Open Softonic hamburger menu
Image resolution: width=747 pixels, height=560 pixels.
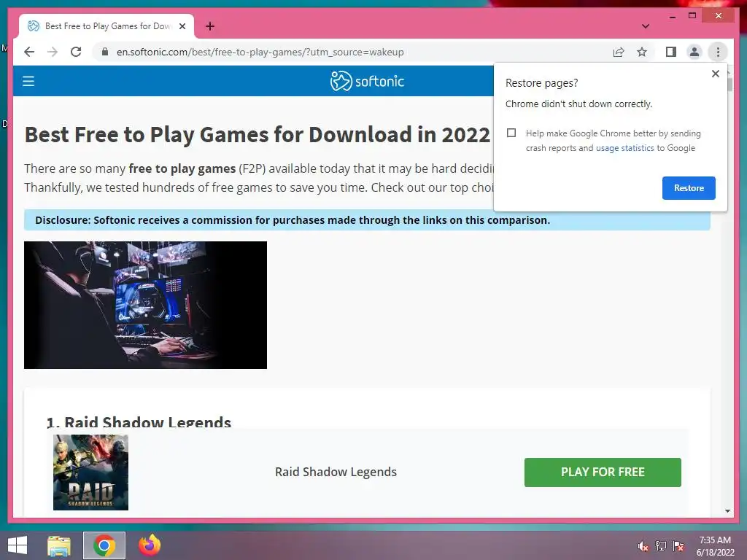pos(28,81)
